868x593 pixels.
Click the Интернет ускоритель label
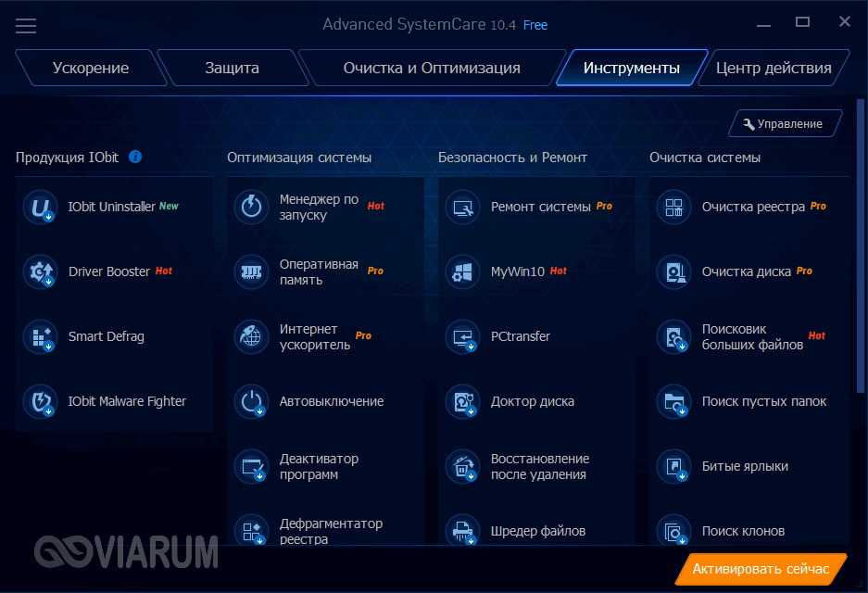pyautogui.click(x=315, y=336)
